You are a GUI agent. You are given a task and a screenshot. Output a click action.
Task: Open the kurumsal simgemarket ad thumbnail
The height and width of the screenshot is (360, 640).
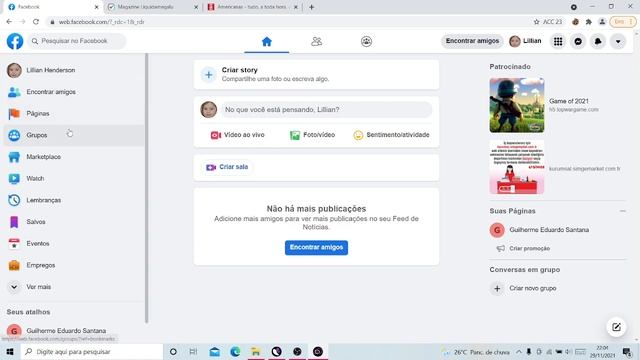tap(517, 167)
